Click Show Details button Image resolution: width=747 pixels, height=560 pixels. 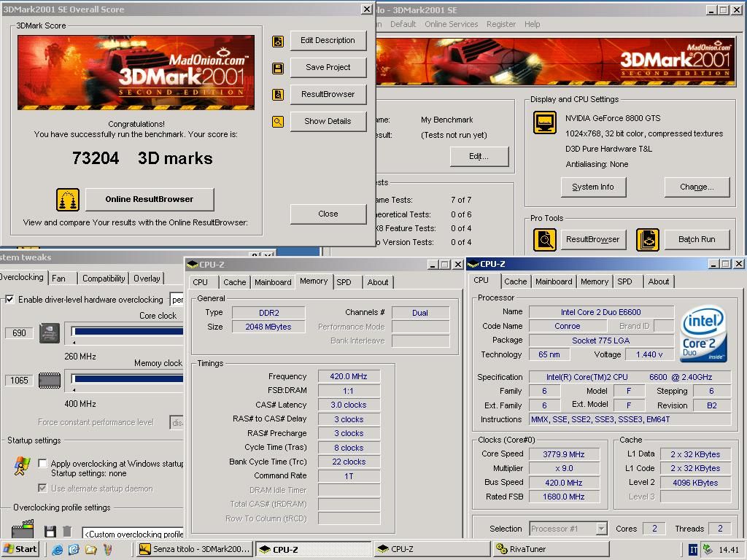pos(328,122)
